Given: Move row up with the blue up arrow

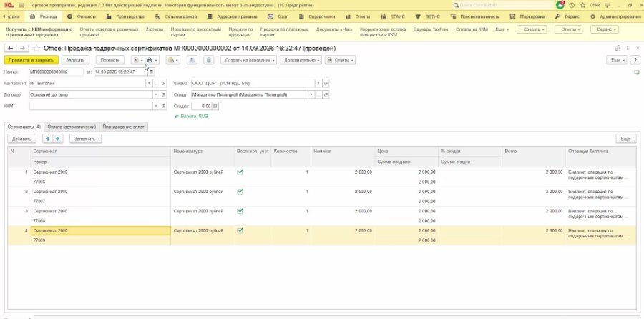Looking at the screenshot, I should pos(47,139).
